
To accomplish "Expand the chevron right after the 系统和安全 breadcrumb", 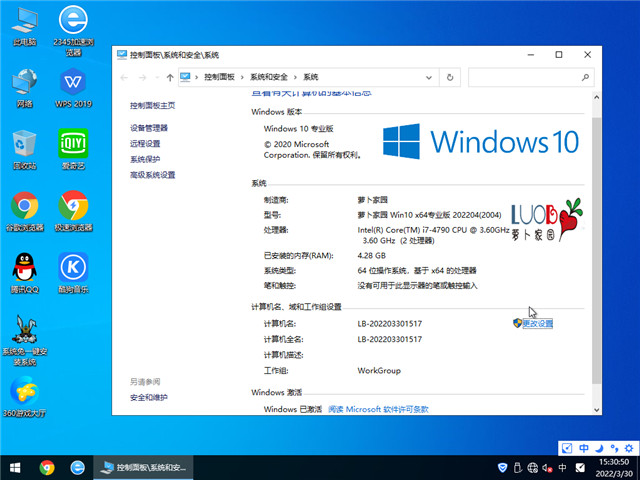I will point(295,77).
